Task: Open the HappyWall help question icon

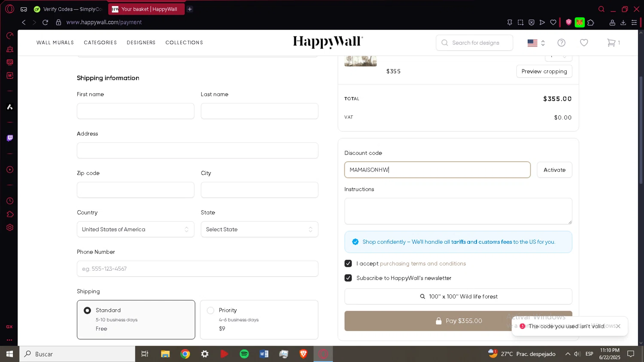Action: [x=561, y=42]
